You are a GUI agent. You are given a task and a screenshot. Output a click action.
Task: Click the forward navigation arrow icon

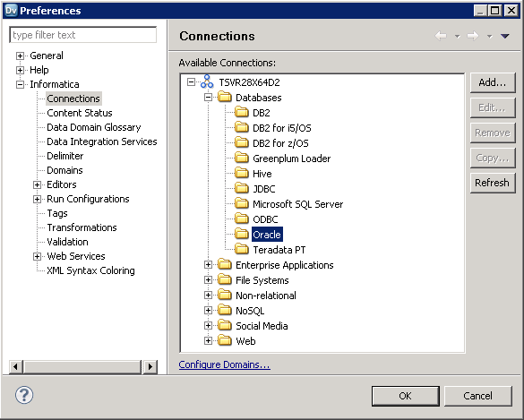pos(473,36)
